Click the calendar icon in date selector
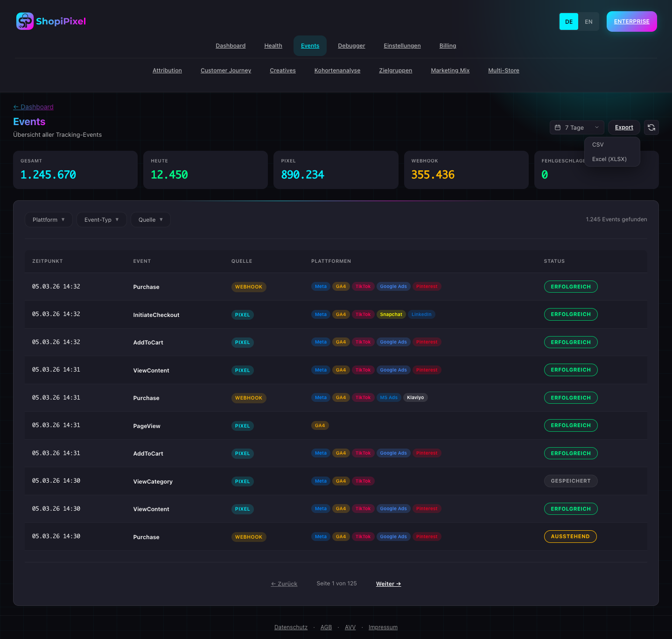 tap(558, 127)
